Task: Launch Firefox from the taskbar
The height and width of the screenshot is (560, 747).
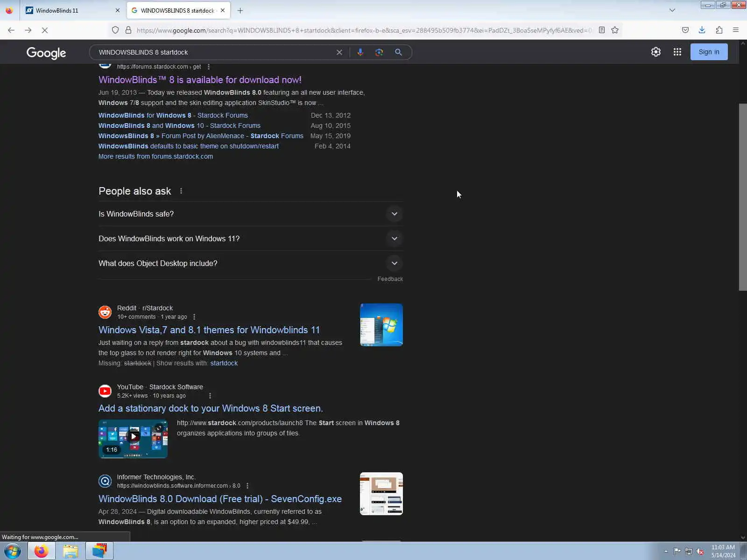Action: 42,551
